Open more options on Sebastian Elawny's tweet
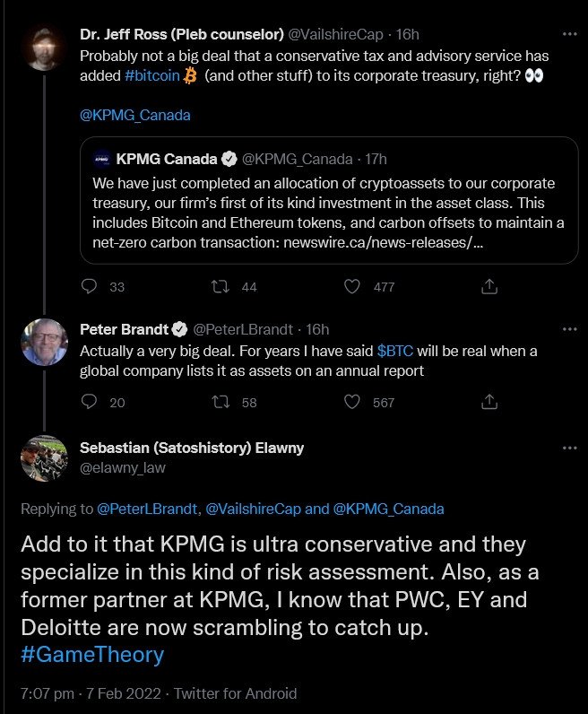Screen dimensions: 588x714 click(x=570, y=448)
